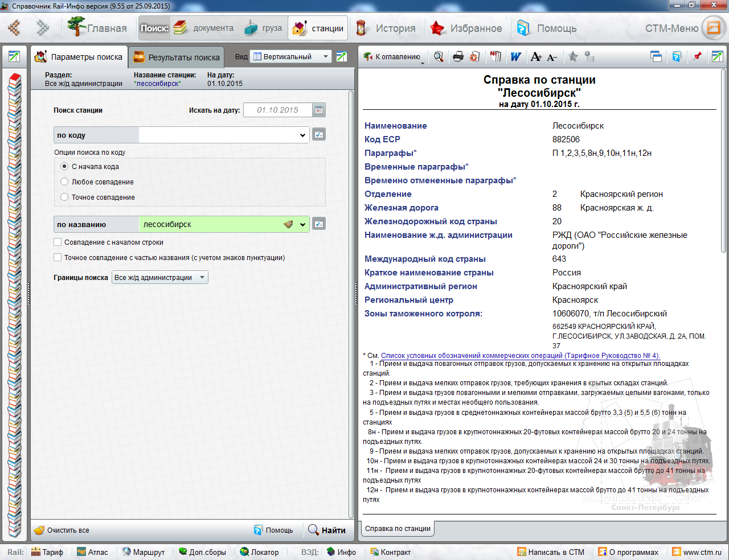Decrease font size with A- icon

(552, 57)
